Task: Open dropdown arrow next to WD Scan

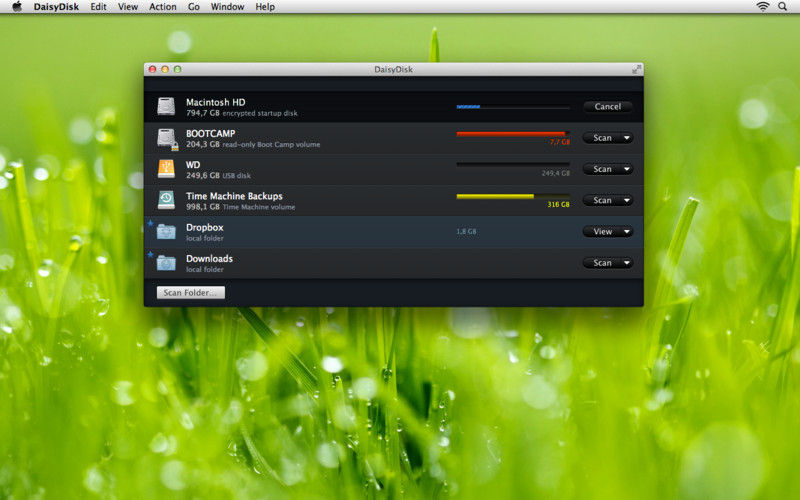Action: 627,169
